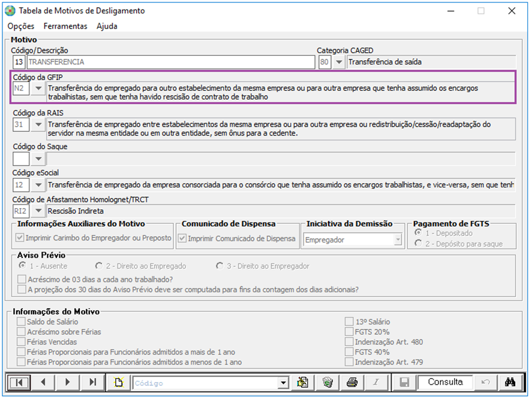Enable the '13º Salário' checkbox

pos(350,322)
